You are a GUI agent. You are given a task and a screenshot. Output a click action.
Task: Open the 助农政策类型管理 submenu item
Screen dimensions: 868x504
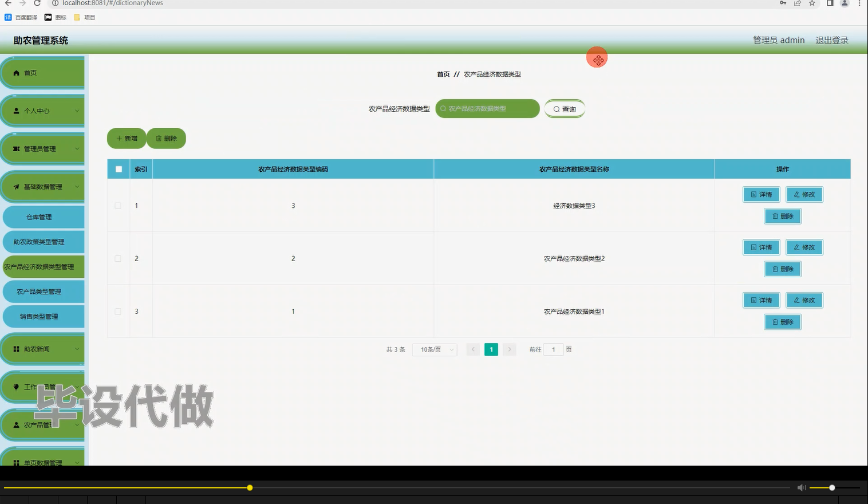(44, 242)
